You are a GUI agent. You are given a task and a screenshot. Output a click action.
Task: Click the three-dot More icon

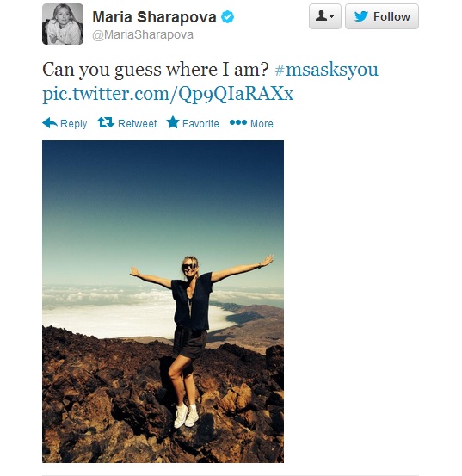pyautogui.click(x=238, y=122)
